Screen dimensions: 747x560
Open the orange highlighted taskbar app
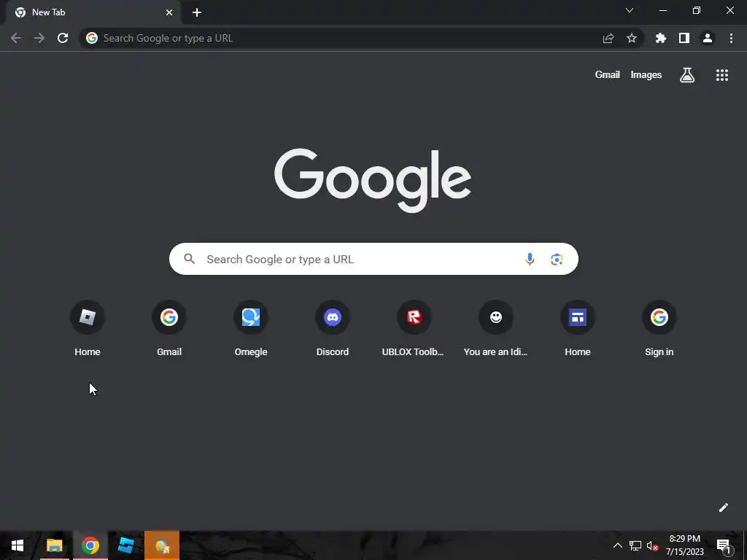coord(162,545)
